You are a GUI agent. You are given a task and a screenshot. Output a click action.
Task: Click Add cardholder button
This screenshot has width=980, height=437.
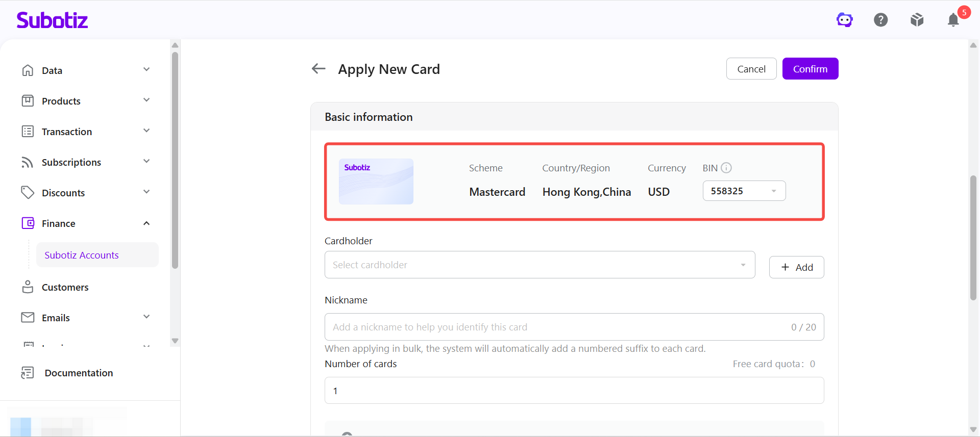(797, 267)
